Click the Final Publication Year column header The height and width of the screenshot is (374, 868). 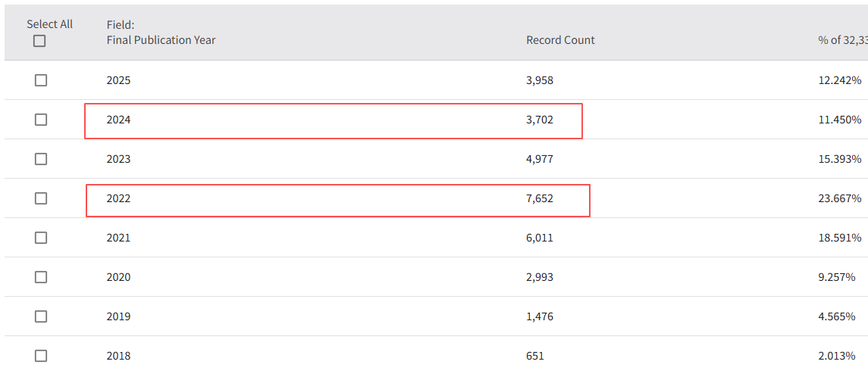[x=161, y=39]
